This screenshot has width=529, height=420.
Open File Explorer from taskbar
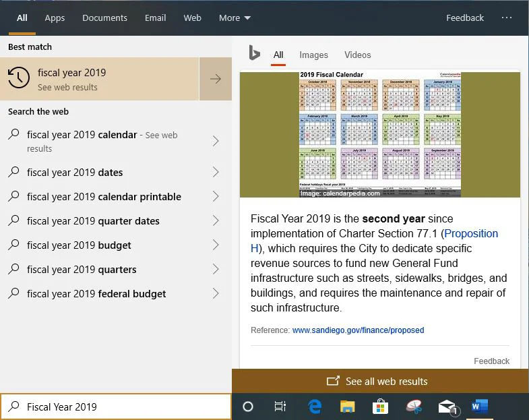(x=348, y=407)
